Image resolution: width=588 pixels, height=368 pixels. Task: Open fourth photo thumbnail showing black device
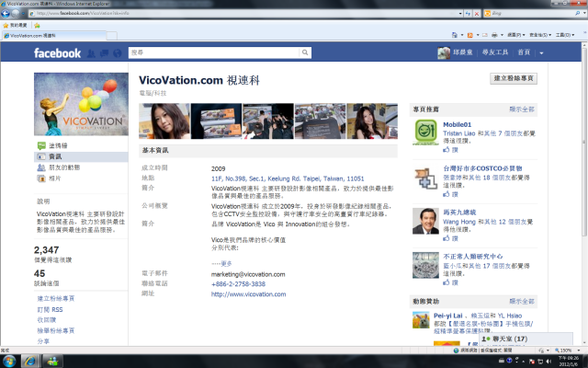coord(321,121)
